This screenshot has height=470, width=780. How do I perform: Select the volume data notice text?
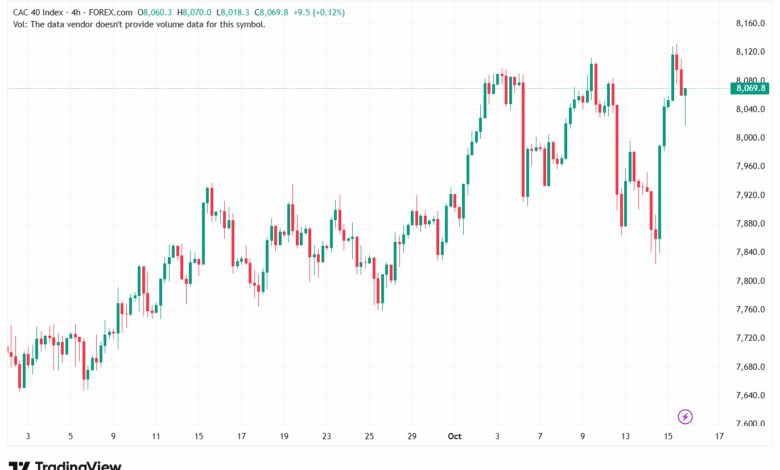point(139,24)
